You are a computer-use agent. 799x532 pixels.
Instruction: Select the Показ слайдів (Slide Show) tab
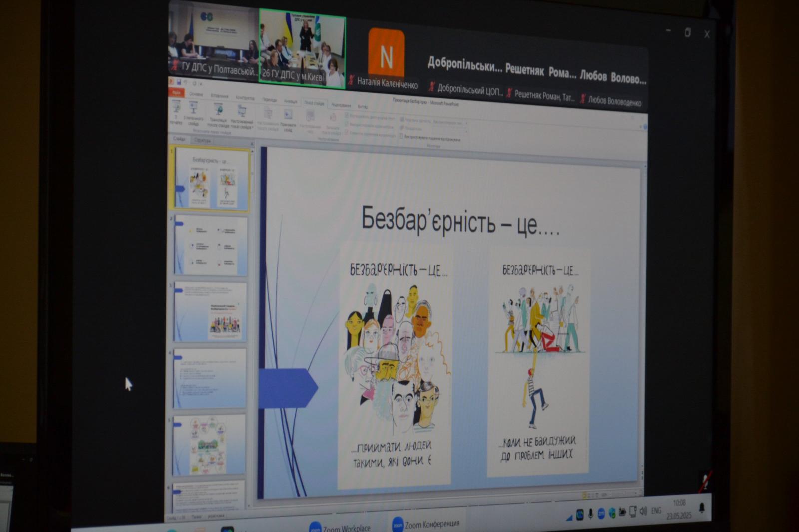point(314,103)
